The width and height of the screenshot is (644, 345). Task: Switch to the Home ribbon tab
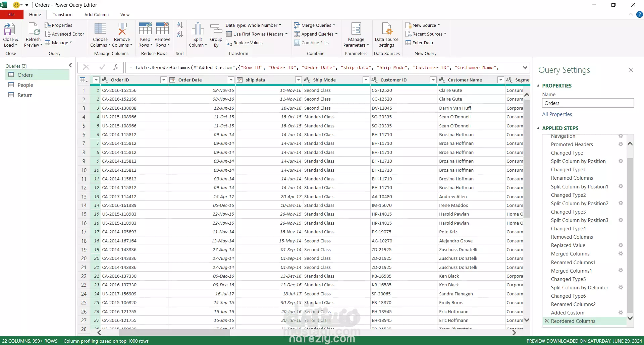click(35, 14)
